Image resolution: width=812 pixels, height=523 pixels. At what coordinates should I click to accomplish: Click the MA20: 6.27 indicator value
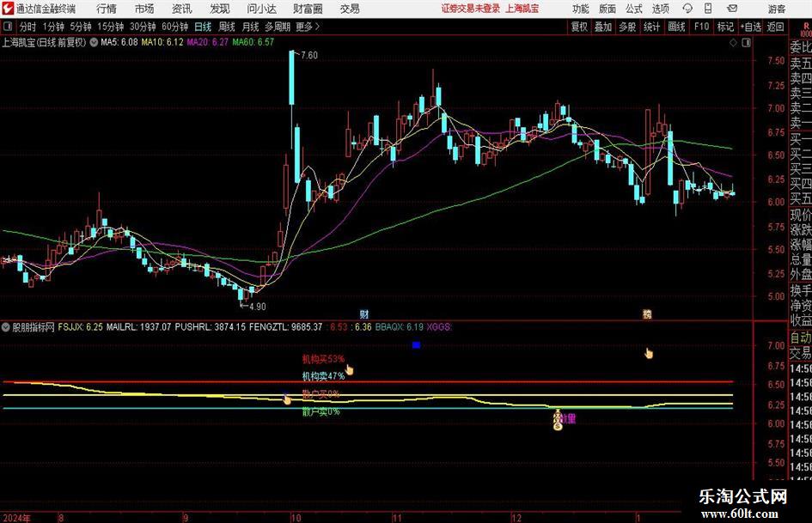208,42
